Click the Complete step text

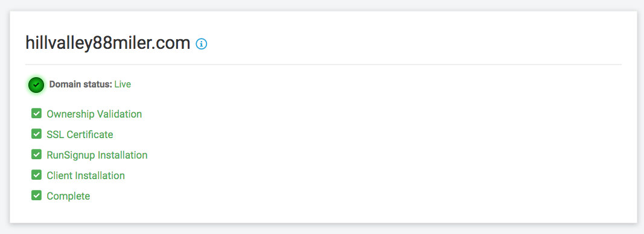tap(68, 196)
